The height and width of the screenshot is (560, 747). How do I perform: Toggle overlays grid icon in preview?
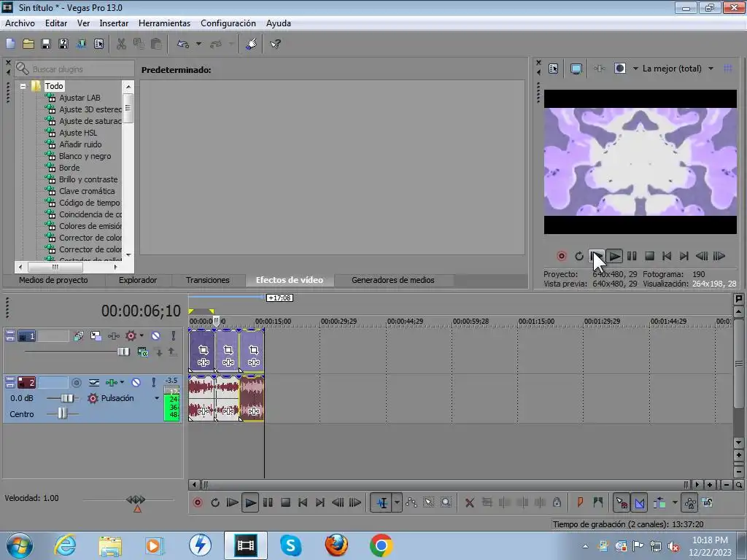728,69
